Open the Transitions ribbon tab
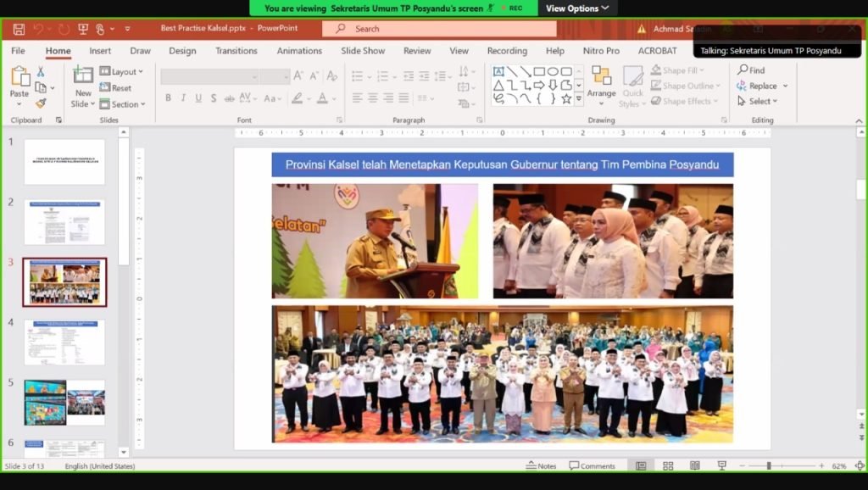Image resolution: width=868 pixels, height=490 pixels. (x=236, y=51)
